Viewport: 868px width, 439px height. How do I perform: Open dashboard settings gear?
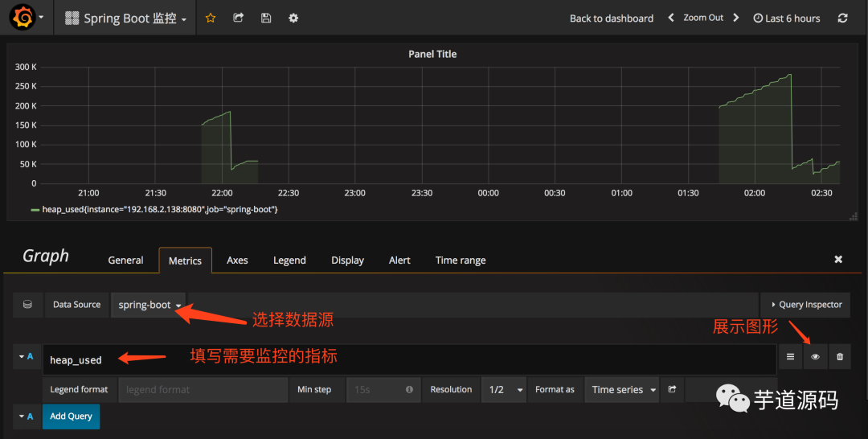293,18
